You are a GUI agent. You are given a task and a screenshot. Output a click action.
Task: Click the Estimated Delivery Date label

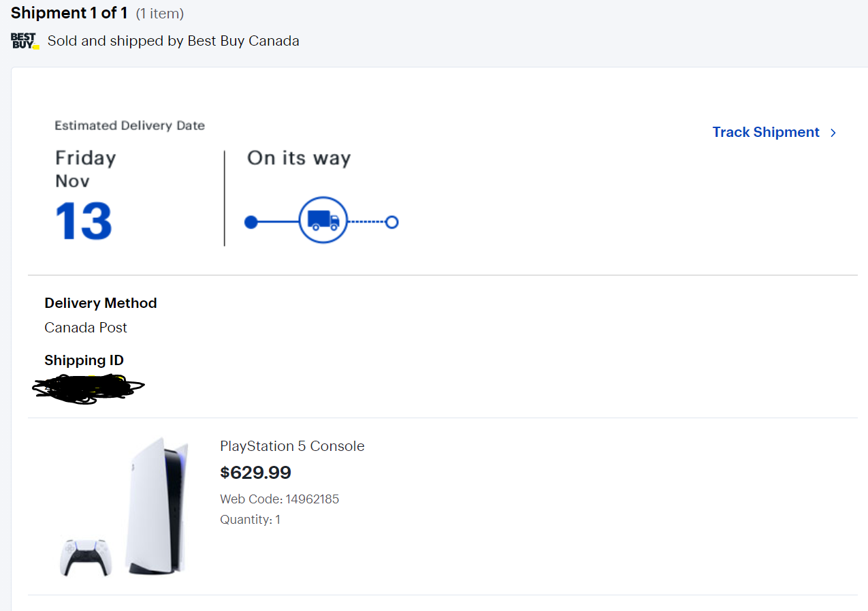point(129,125)
